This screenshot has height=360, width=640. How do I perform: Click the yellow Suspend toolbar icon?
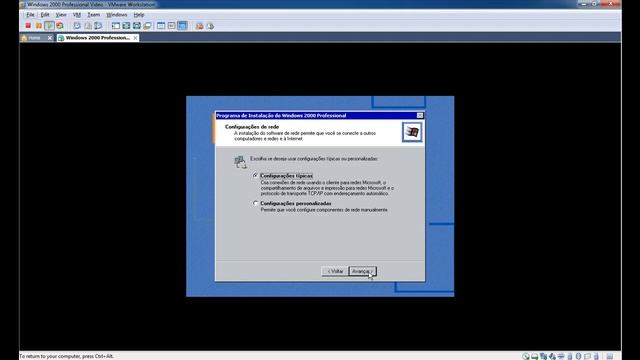39,26
